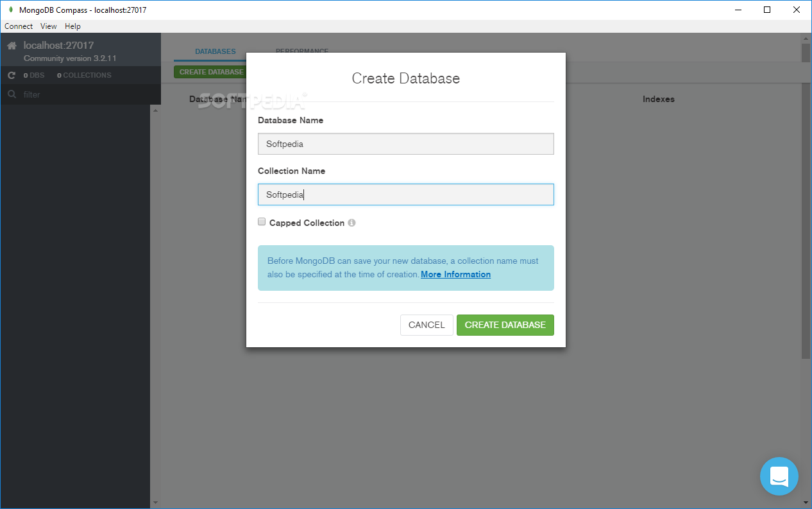812x509 pixels.
Task: Switch to the Performance tab
Action: pyautogui.click(x=302, y=51)
